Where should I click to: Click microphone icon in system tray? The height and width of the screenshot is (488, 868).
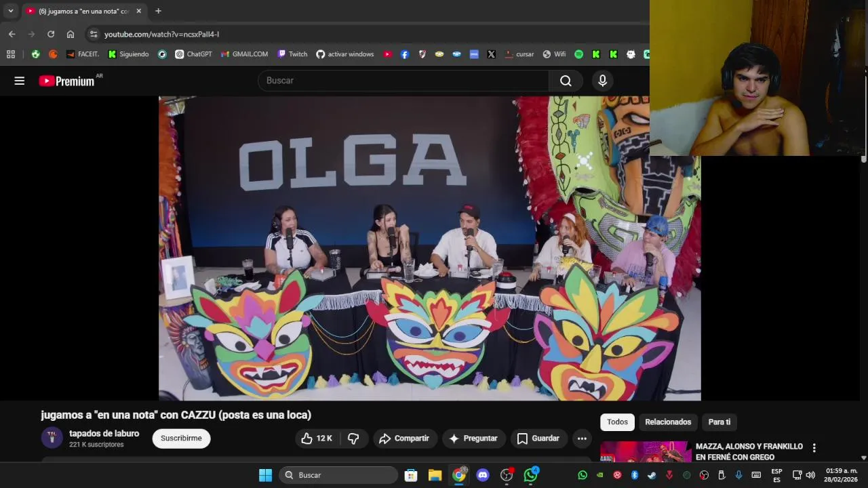click(x=738, y=475)
